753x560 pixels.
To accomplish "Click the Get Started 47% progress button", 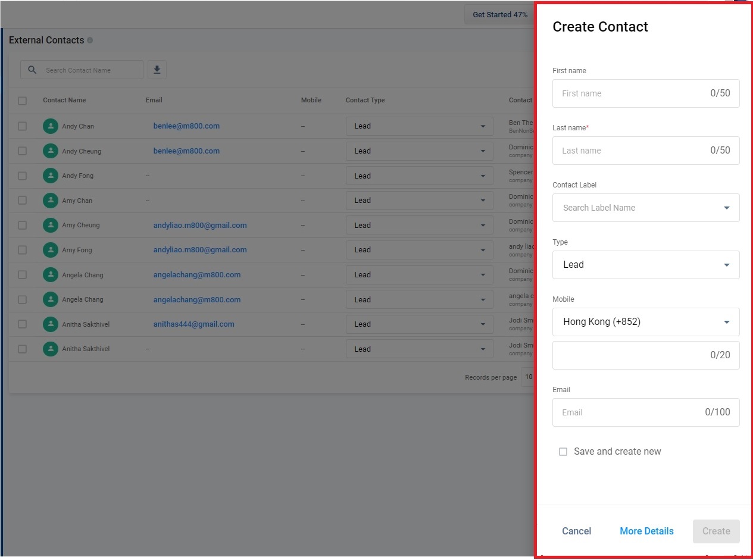I will click(499, 14).
